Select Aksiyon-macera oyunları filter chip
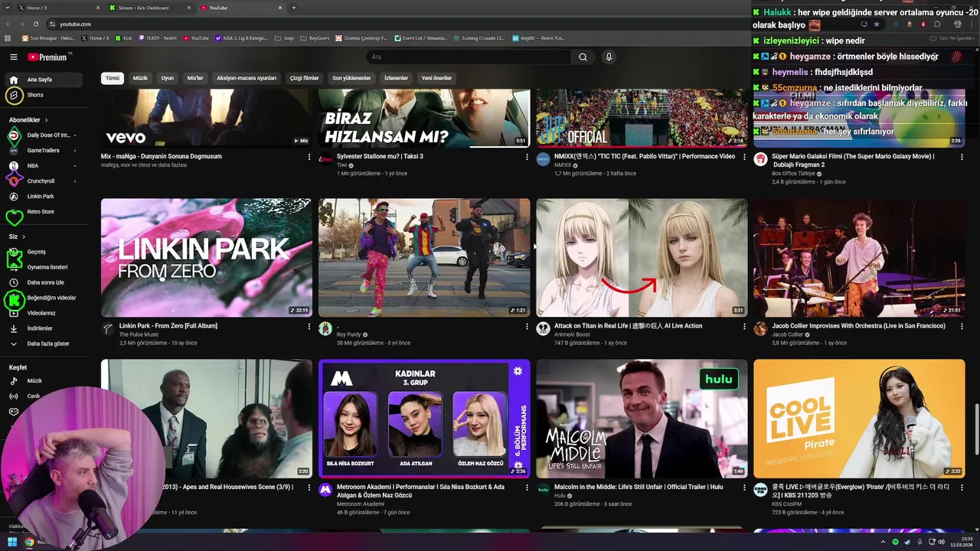980x551 pixels. (247, 78)
